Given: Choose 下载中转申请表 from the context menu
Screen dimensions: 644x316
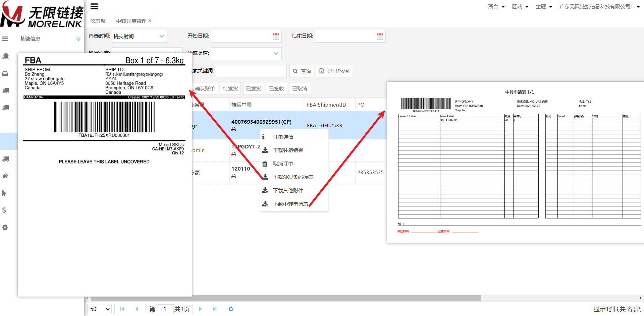Looking at the screenshot, I should click(294, 204).
